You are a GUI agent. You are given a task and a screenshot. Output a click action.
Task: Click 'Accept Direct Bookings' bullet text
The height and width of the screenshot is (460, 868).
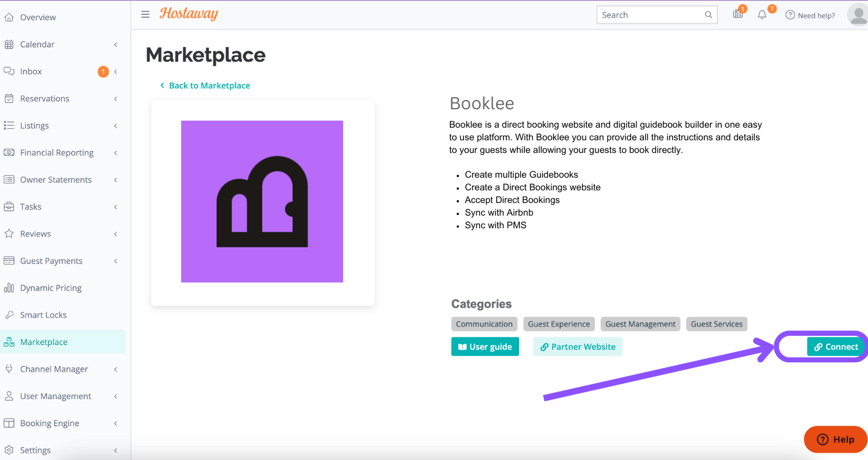coord(512,200)
